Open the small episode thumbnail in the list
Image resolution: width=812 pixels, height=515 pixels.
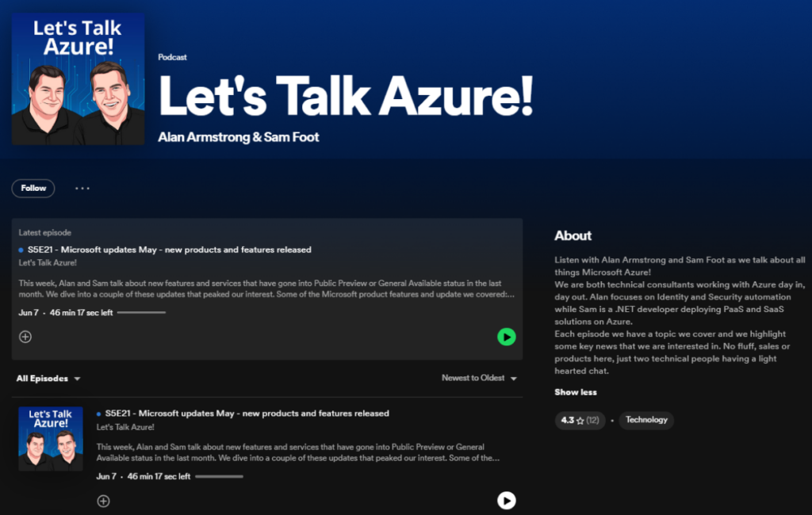[51, 439]
